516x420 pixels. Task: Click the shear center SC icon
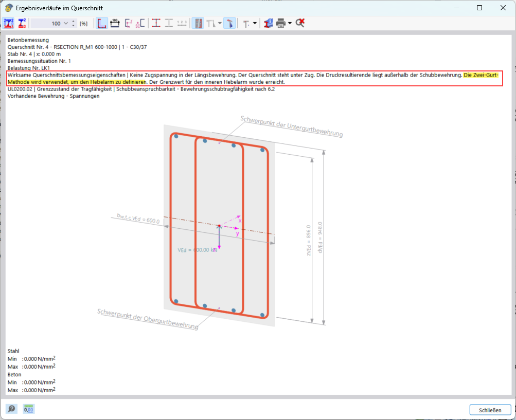click(140, 23)
